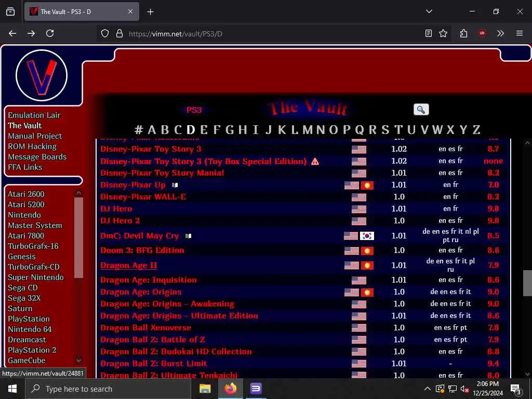
Task: Open the extensions puzzle piece icon
Action: pos(463,33)
